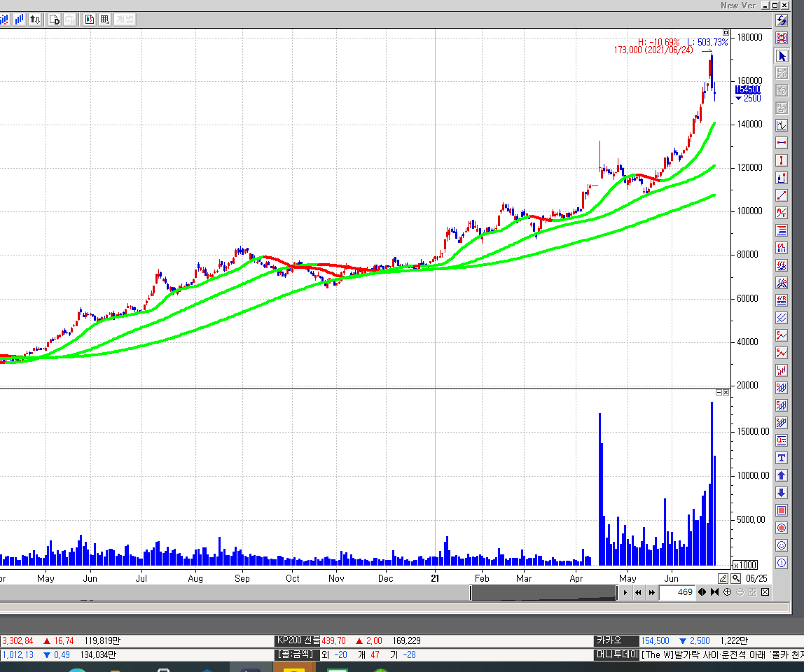Click the blue down arrow marker tool

[782, 493]
